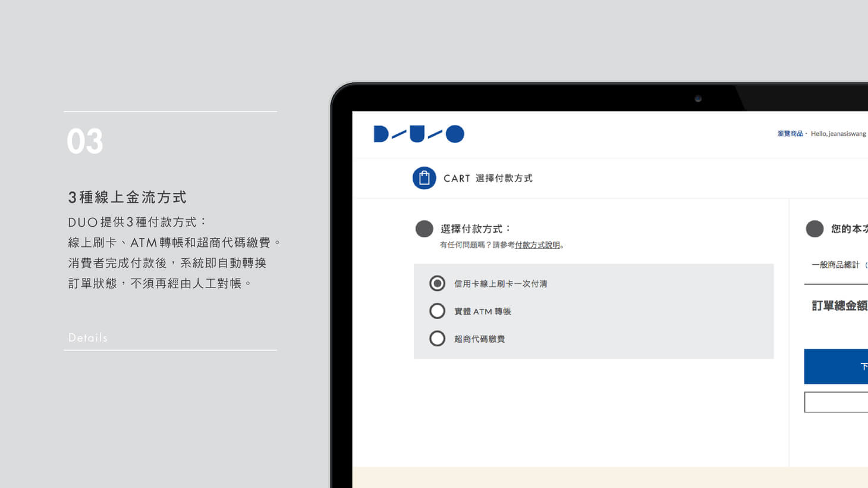Click the gray dot beside 選擇付款方式
The height and width of the screenshot is (488, 868).
[x=424, y=229]
